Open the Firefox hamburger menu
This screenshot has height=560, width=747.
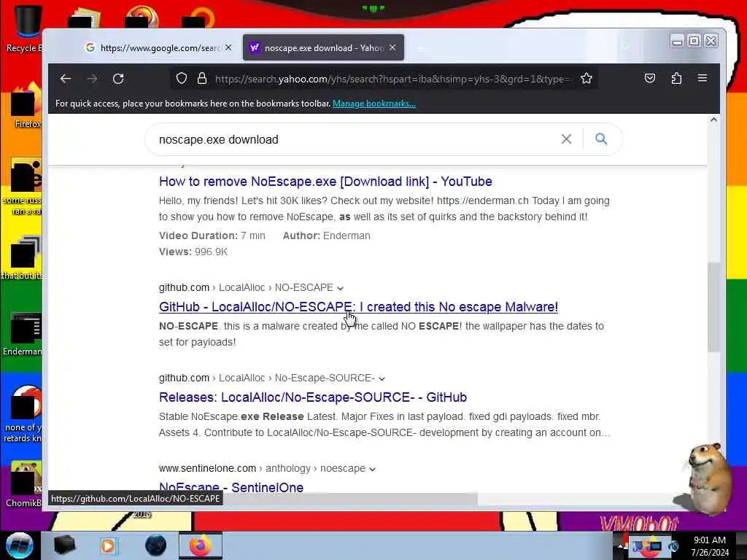[x=703, y=77]
